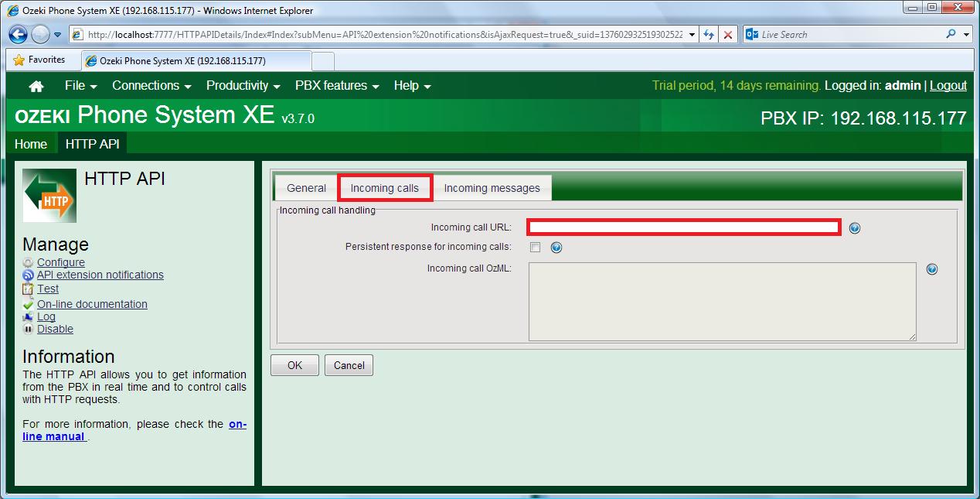Click the icon beside API extension notifications
This screenshot has height=499, width=980.
coord(29,275)
